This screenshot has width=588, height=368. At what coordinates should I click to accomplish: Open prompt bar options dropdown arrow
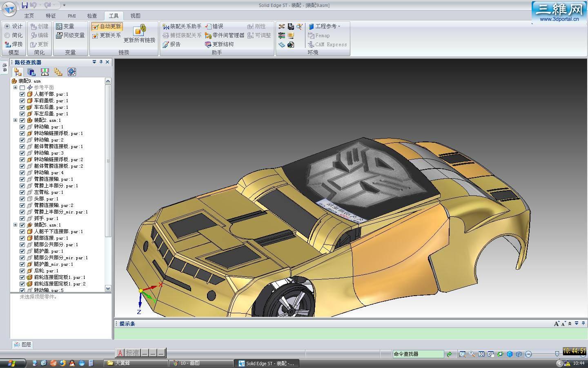(x=577, y=323)
